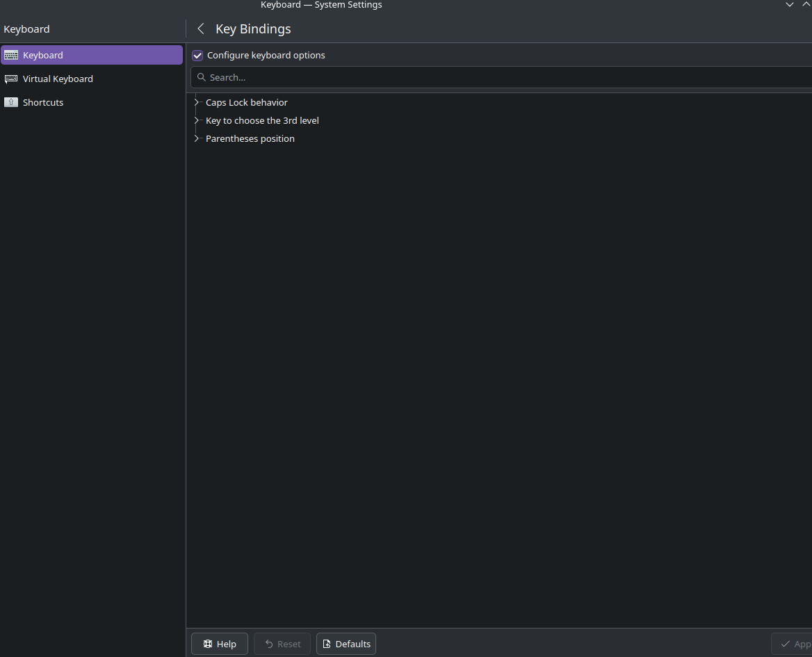This screenshot has width=812, height=657.
Task: Click the Virtual Keyboard sidebar icon
Action: [x=11, y=79]
